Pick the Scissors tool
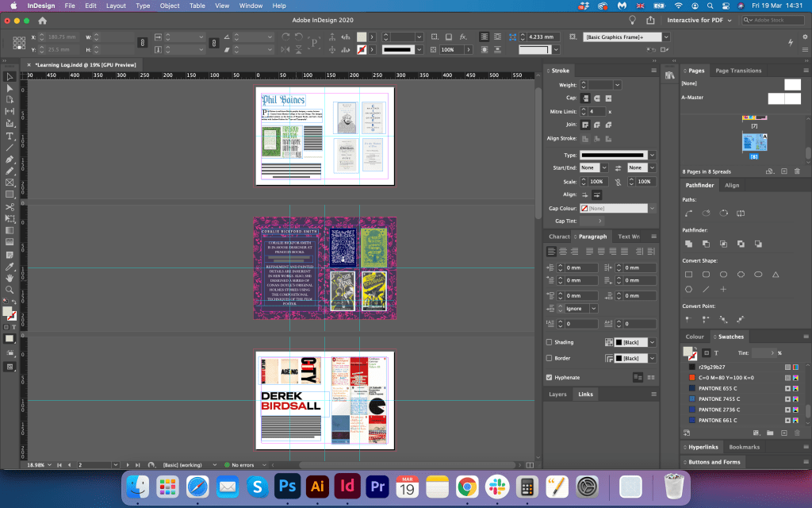The height and width of the screenshot is (508, 812). point(10,206)
